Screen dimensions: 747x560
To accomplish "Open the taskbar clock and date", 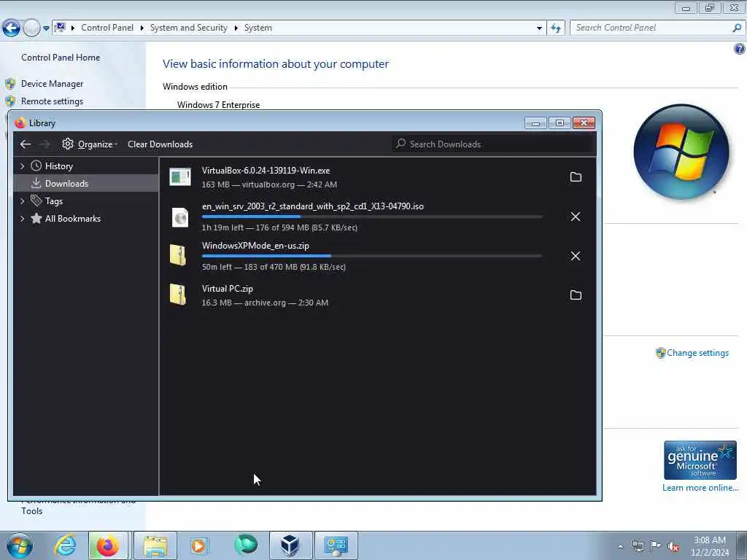I will (710, 546).
